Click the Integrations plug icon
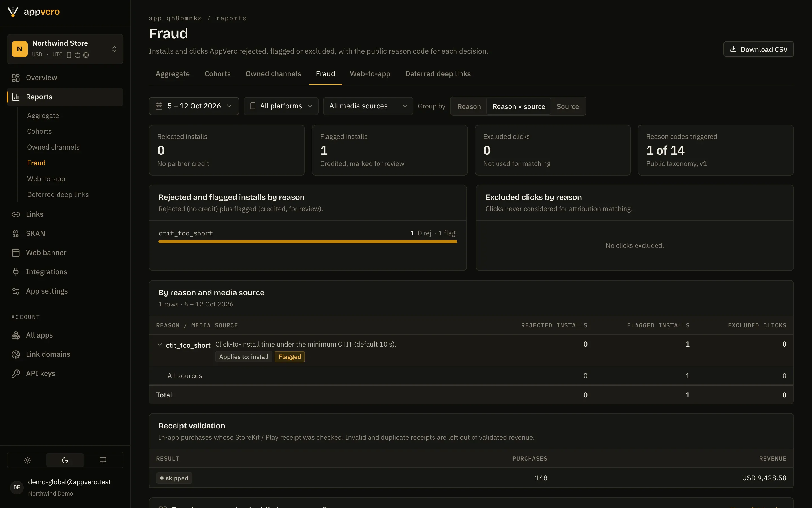The width and height of the screenshot is (812, 508). [x=16, y=271]
